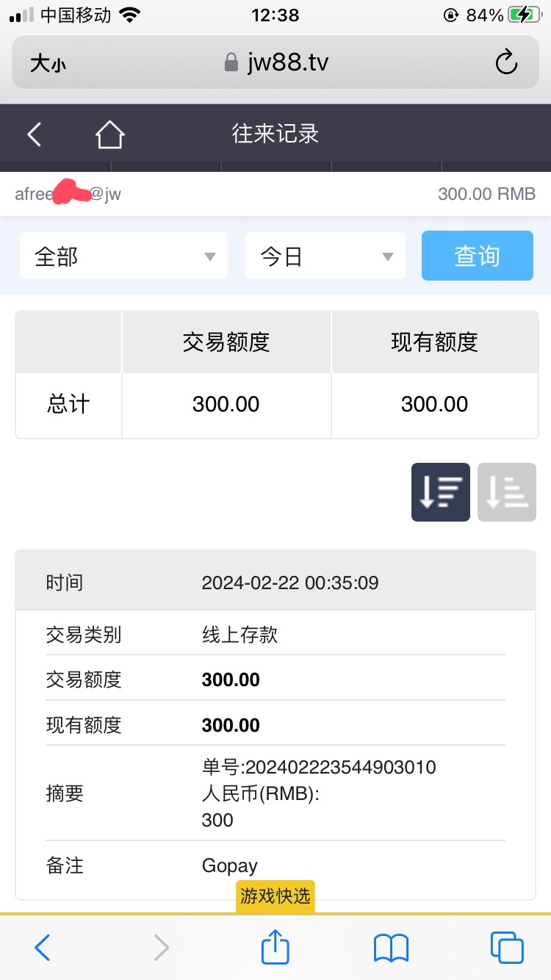Viewport: 551px width, 980px height.
Task: Tap Safari forward arrow
Action: (x=161, y=947)
